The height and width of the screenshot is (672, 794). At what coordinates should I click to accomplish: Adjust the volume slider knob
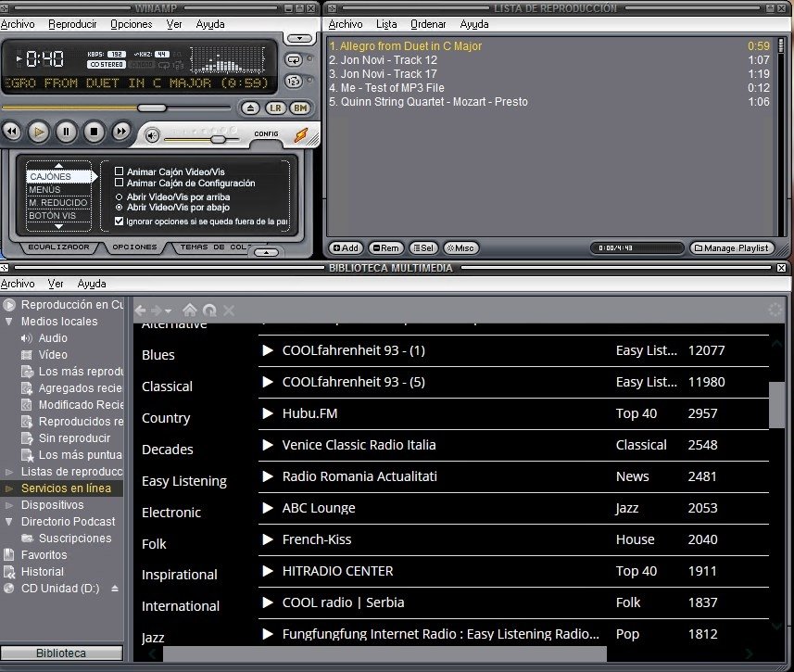coord(219,139)
